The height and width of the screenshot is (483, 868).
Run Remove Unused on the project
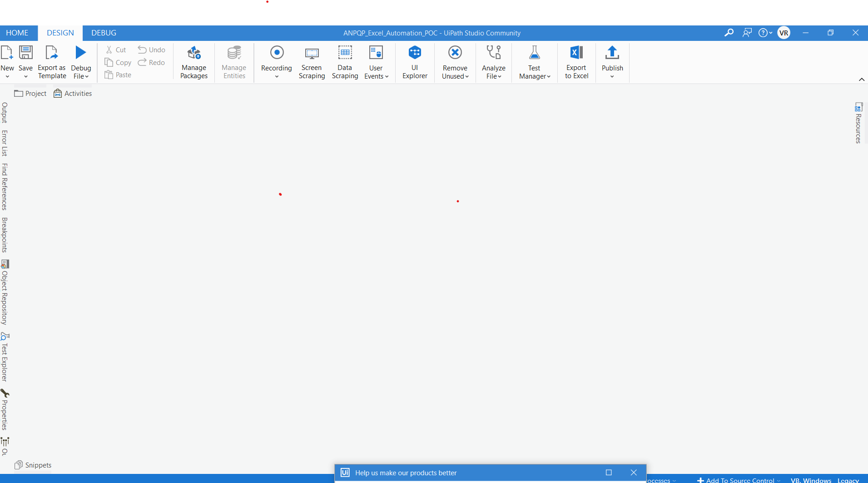(x=455, y=62)
